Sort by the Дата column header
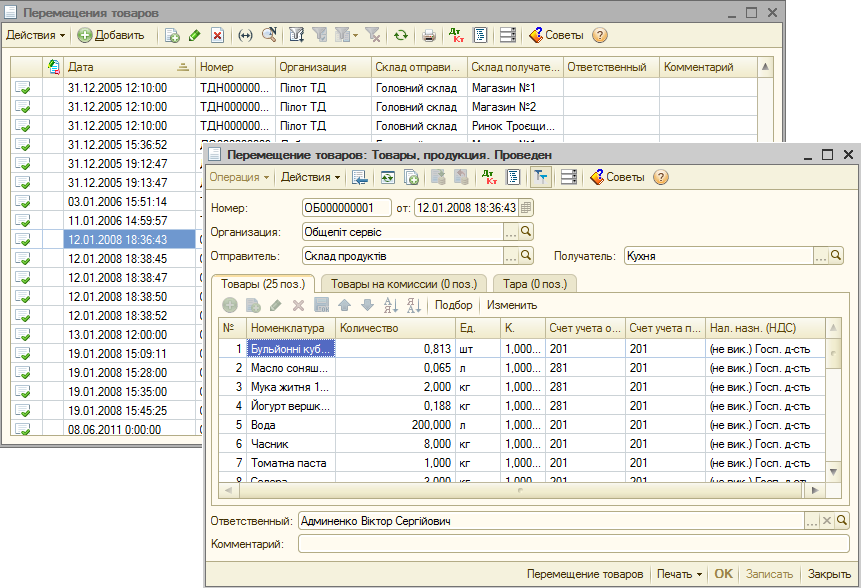 129,67
